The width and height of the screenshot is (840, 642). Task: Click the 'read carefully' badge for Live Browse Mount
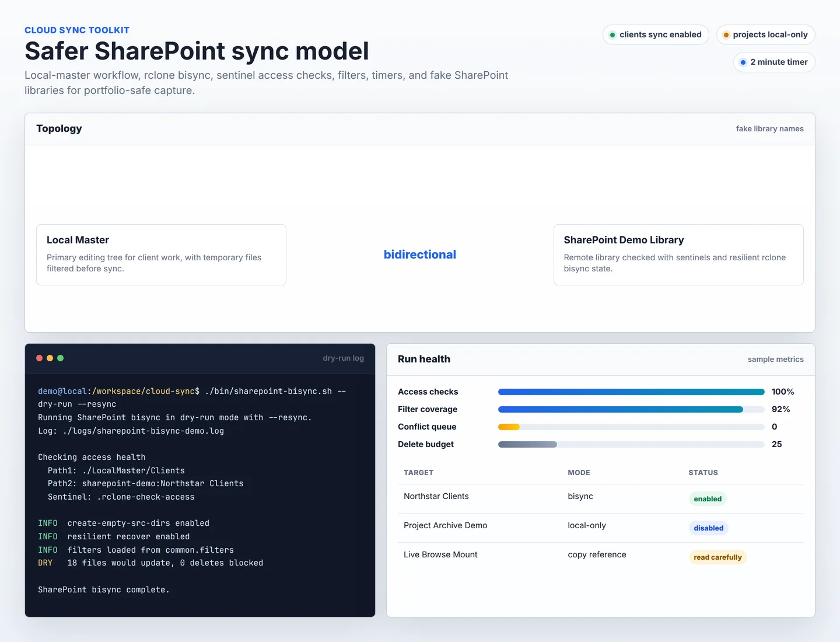[717, 557]
